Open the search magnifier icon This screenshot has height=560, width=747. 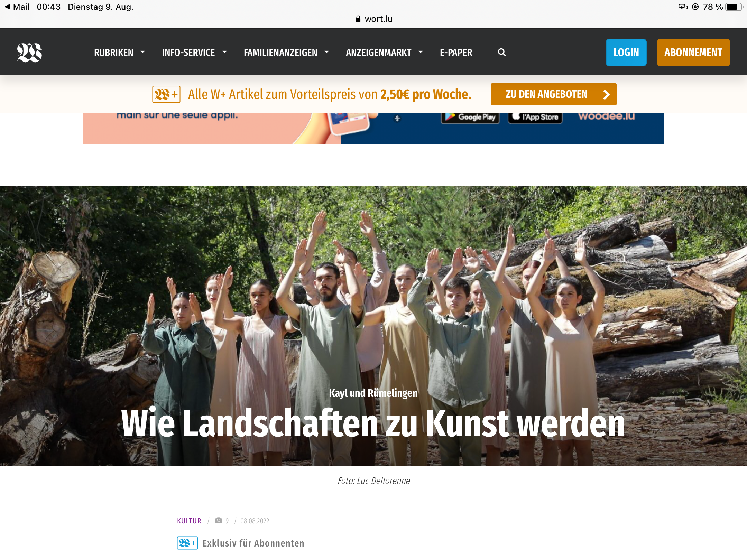click(x=501, y=52)
